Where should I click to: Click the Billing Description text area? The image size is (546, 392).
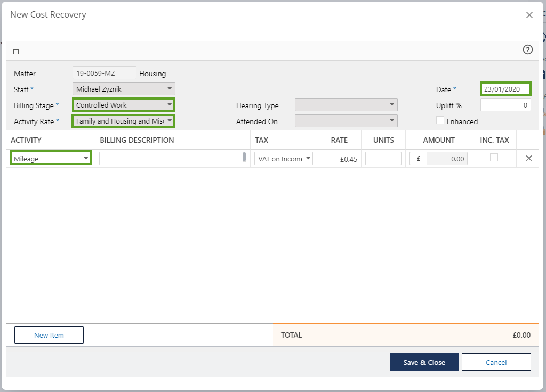[x=171, y=158]
